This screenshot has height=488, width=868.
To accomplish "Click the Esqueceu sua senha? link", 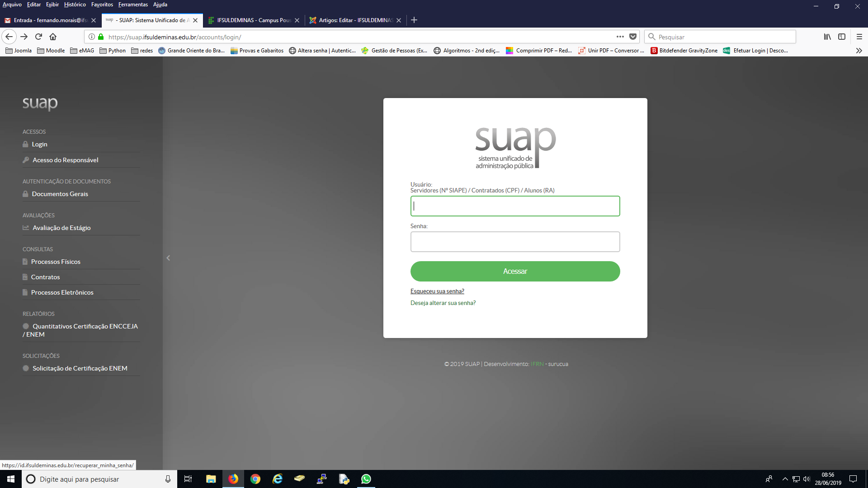I will (437, 291).
